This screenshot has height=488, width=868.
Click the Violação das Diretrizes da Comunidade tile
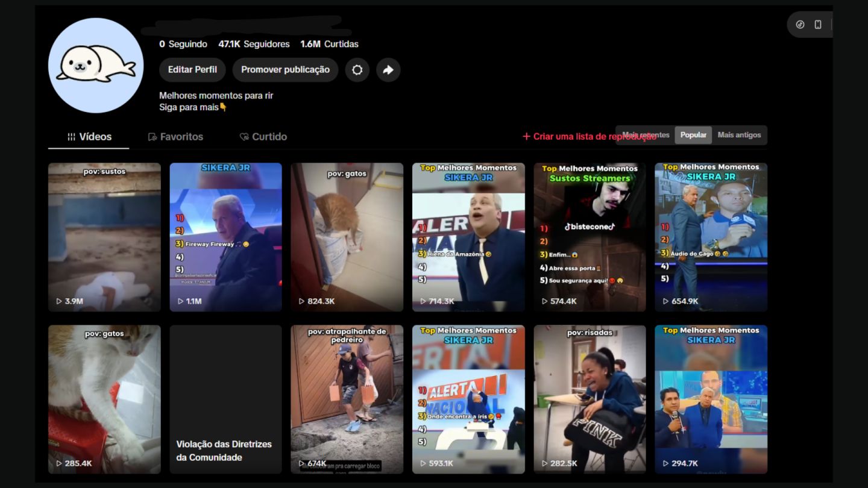[225, 399]
